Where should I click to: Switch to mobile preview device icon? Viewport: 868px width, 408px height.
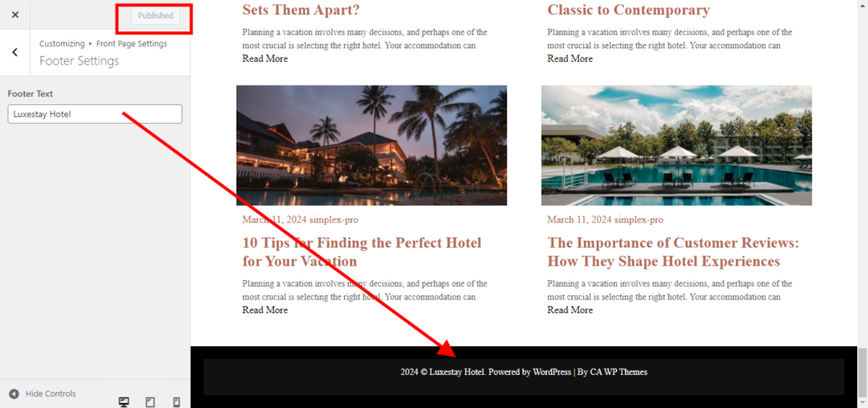coord(176,402)
